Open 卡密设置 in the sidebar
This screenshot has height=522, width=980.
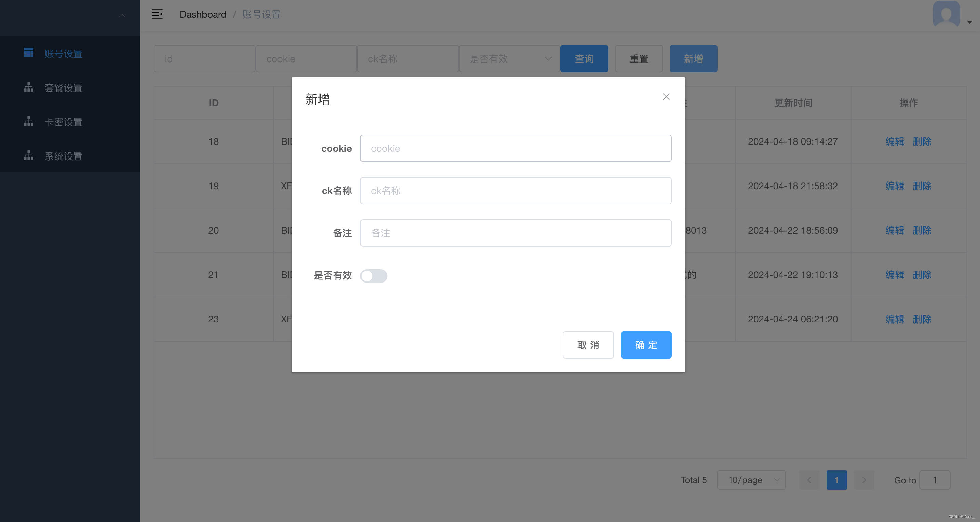click(x=70, y=122)
